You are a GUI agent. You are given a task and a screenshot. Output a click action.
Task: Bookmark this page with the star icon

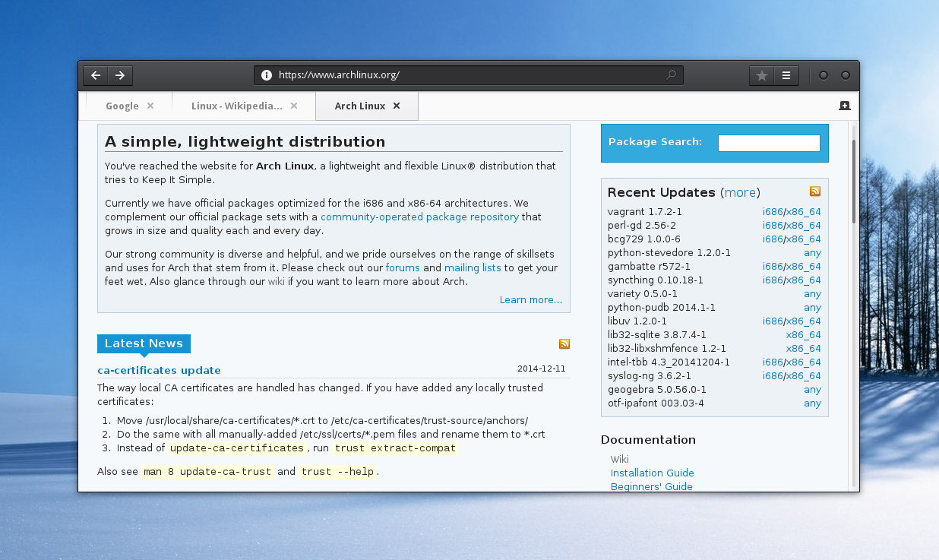click(762, 75)
